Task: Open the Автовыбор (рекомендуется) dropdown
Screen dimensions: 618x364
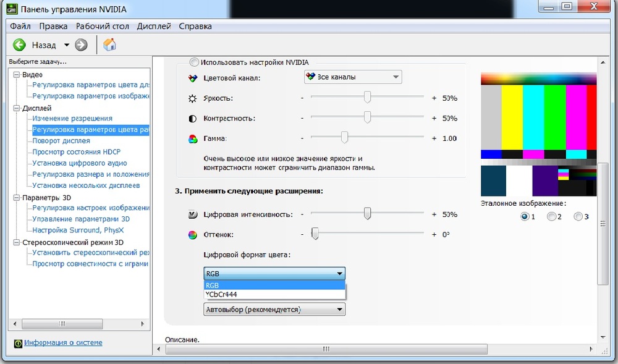Action: click(274, 309)
